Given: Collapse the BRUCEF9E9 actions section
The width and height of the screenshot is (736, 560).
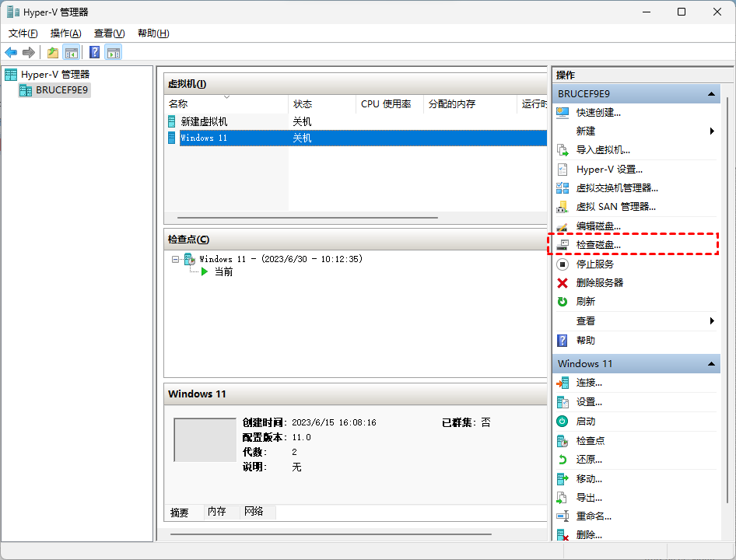Looking at the screenshot, I should click(710, 94).
